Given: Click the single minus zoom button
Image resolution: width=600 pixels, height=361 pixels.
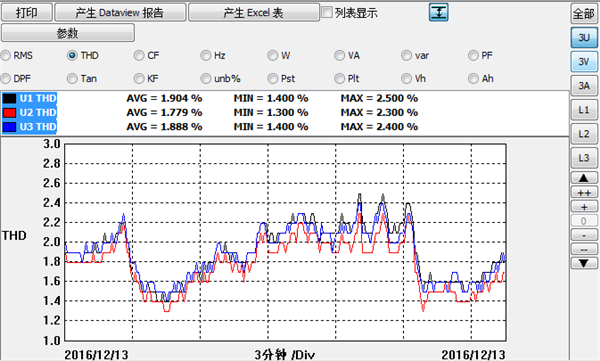Looking at the screenshot, I should pyautogui.click(x=584, y=235).
